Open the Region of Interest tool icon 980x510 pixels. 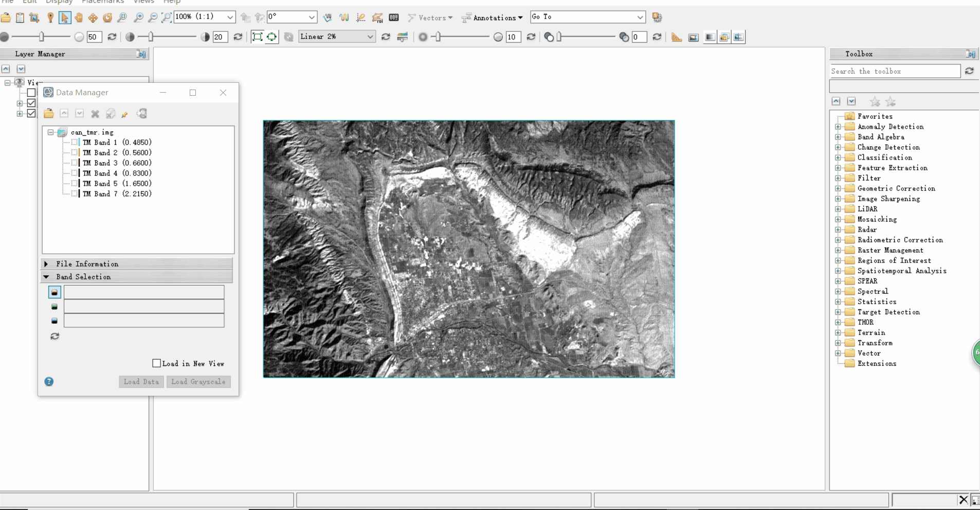coord(377,17)
